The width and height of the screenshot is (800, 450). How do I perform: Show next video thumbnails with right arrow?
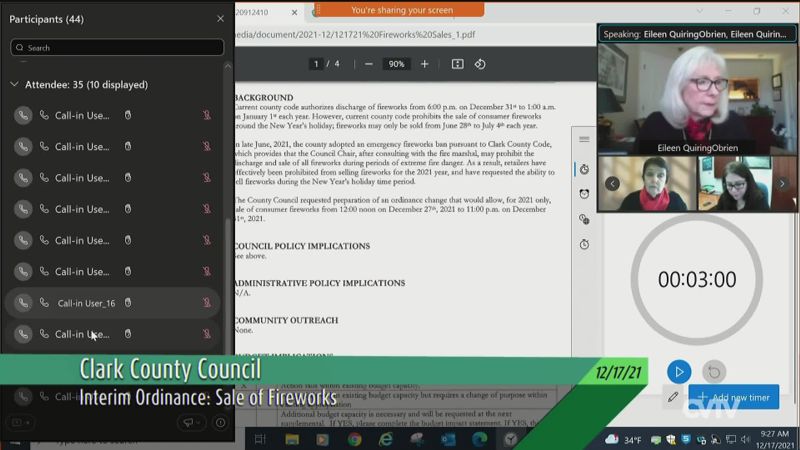(x=783, y=184)
